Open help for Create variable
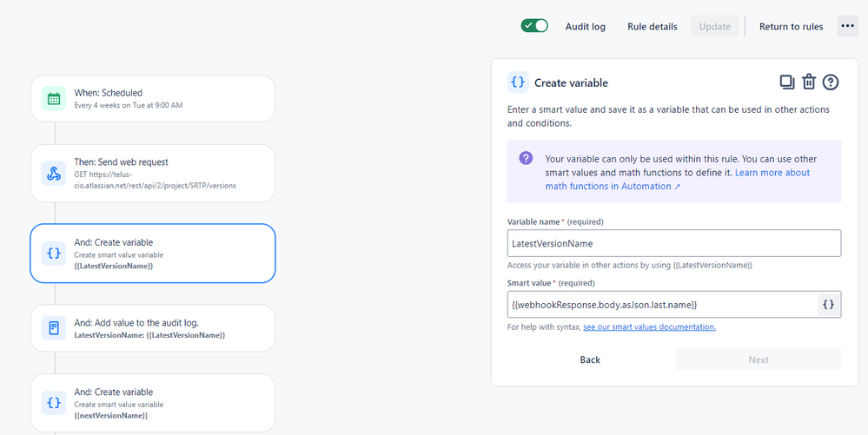The height and width of the screenshot is (435, 868). point(831,82)
